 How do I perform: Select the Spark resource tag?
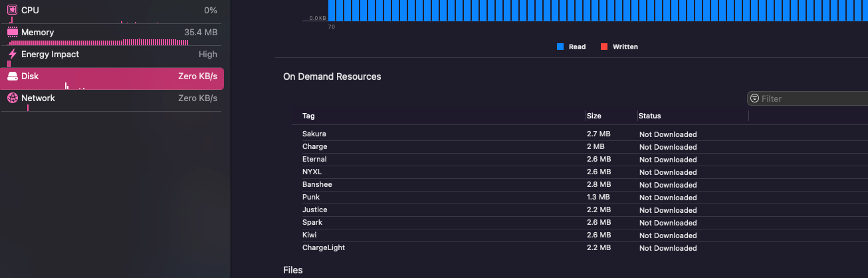[312, 222]
